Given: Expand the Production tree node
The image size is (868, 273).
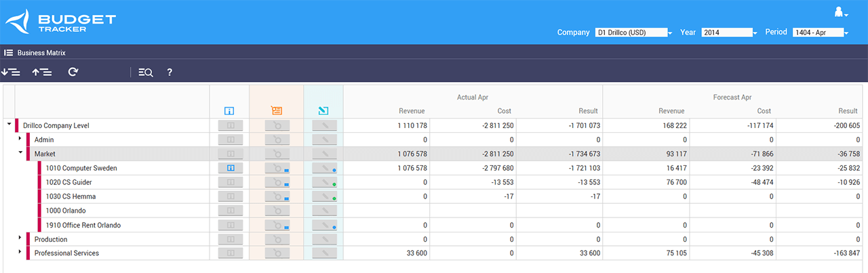Looking at the screenshot, I should click(20, 238).
